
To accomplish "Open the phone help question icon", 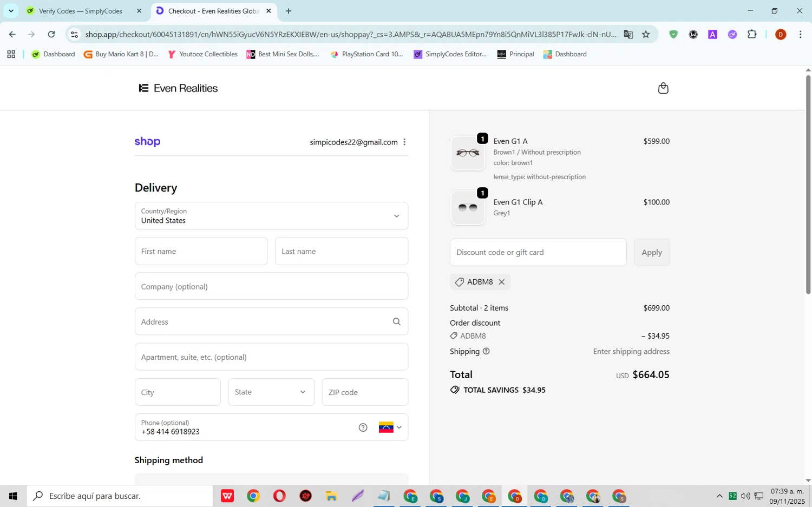I will pyautogui.click(x=363, y=427).
